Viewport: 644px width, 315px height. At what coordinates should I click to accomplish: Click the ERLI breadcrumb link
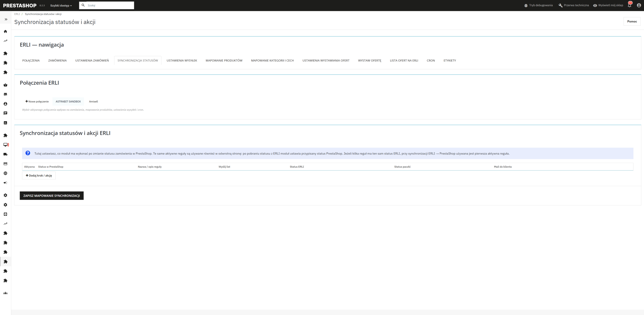(17, 14)
